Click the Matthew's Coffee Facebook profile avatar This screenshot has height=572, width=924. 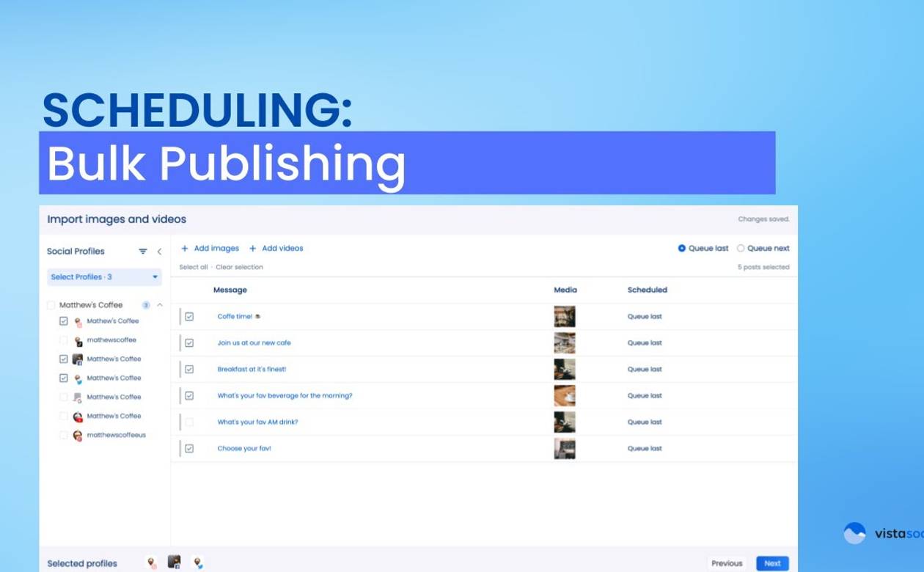[x=78, y=359]
